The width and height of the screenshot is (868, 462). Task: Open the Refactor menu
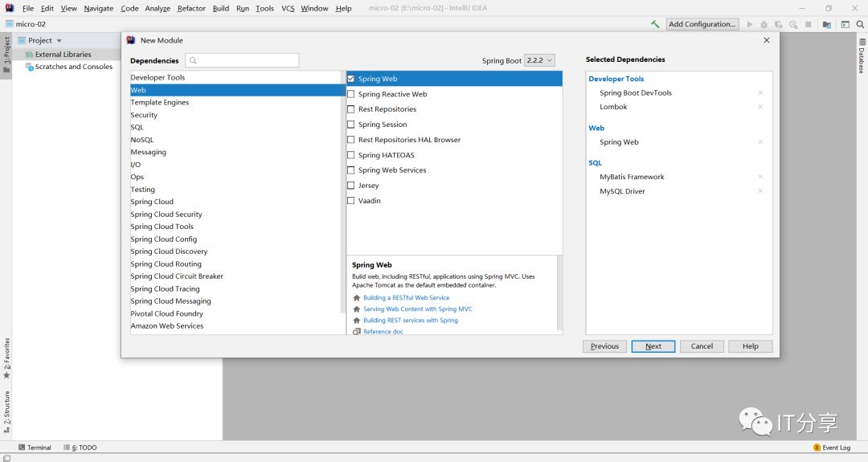click(x=191, y=8)
